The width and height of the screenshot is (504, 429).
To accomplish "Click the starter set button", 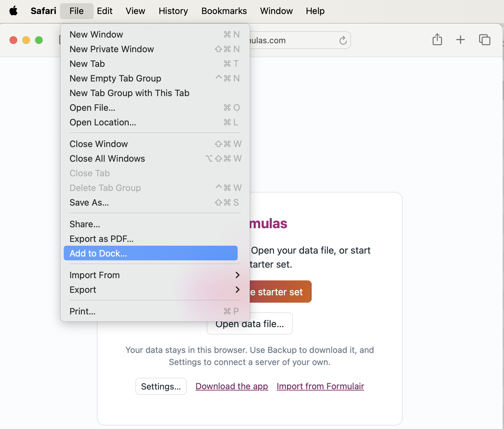I will (x=280, y=292).
